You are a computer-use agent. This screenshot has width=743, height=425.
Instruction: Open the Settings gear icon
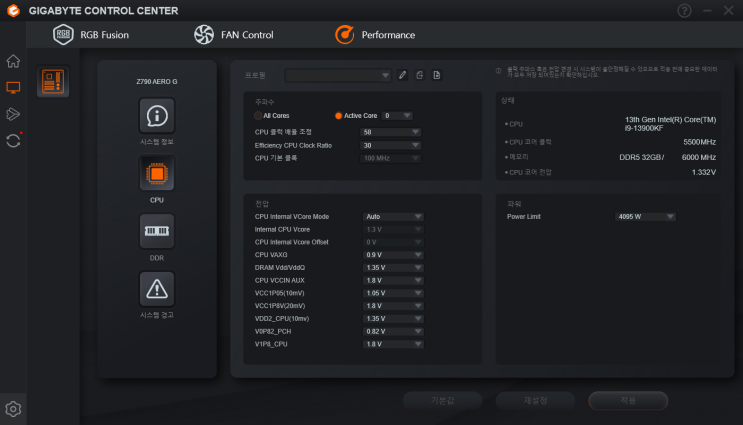pyautogui.click(x=13, y=409)
